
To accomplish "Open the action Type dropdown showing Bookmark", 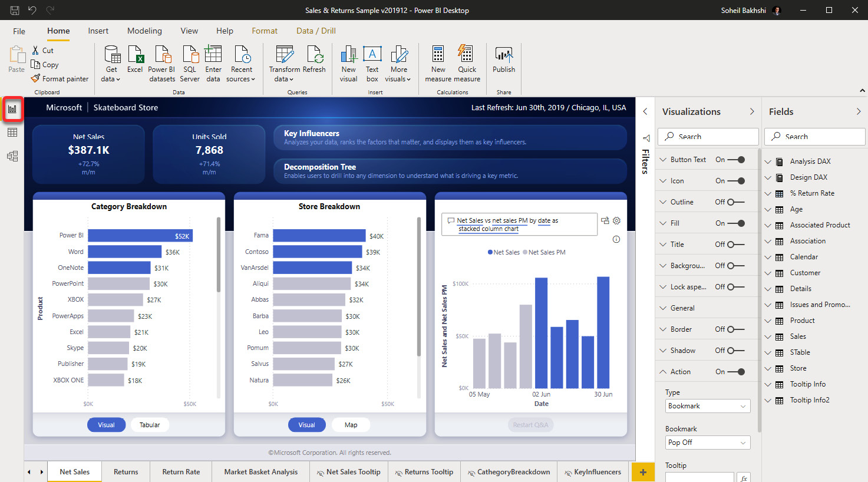I will point(708,406).
